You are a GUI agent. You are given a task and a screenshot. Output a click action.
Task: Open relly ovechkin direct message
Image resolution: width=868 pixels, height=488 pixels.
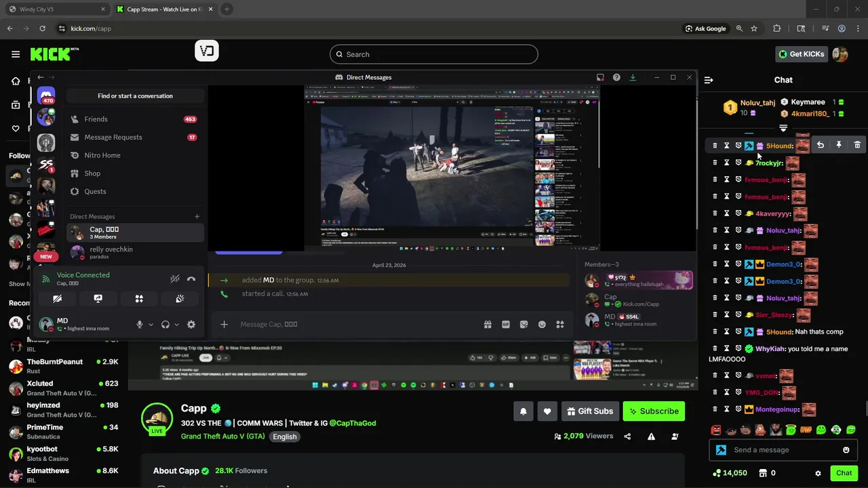(135, 253)
